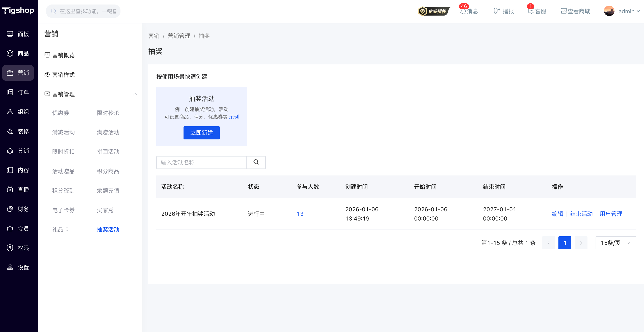Open the 权限 permissions sidebar item
The image size is (644, 332).
pos(18,248)
